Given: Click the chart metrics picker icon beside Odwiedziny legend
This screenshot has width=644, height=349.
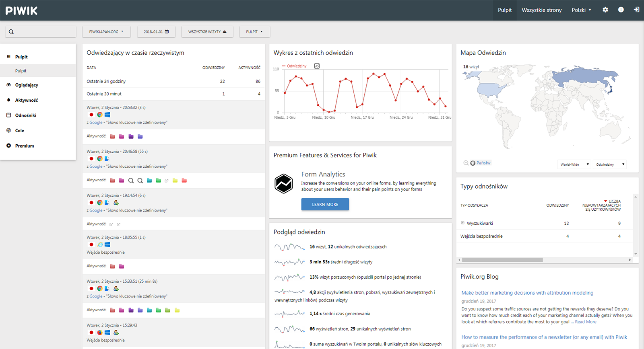Looking at the screenshot, I should point(317,66).
